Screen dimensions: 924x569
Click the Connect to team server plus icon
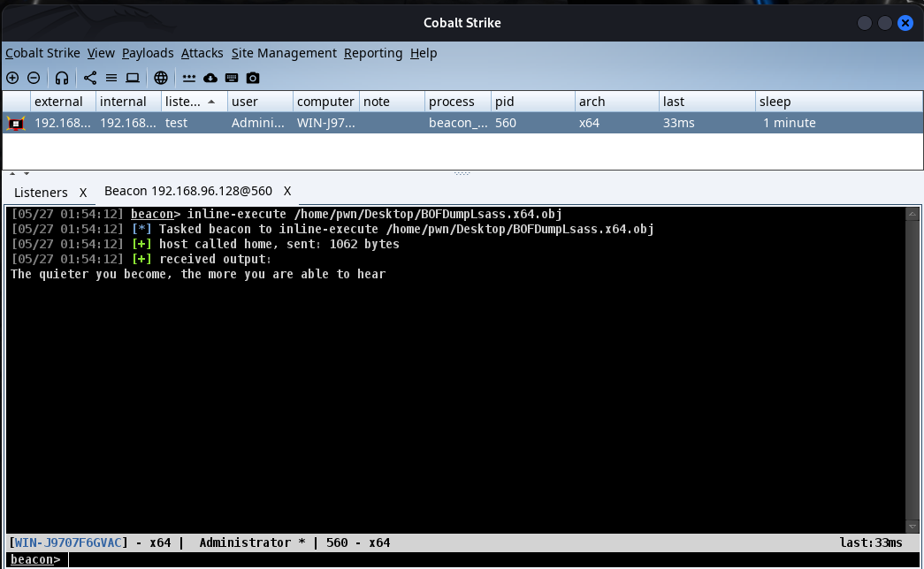12,78
